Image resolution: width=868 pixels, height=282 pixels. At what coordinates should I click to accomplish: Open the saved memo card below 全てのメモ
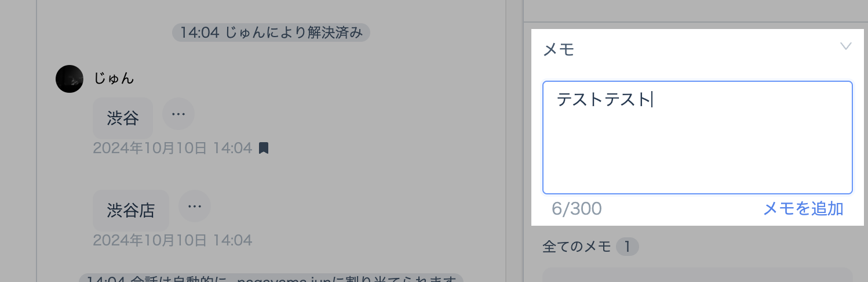[x=698, y=275]
